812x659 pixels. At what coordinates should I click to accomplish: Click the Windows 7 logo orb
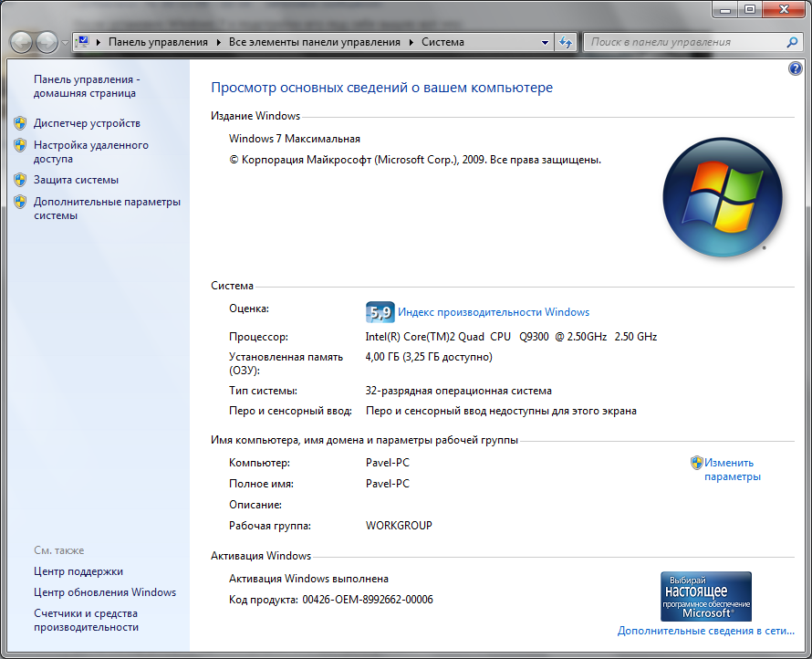pos(723,197)
